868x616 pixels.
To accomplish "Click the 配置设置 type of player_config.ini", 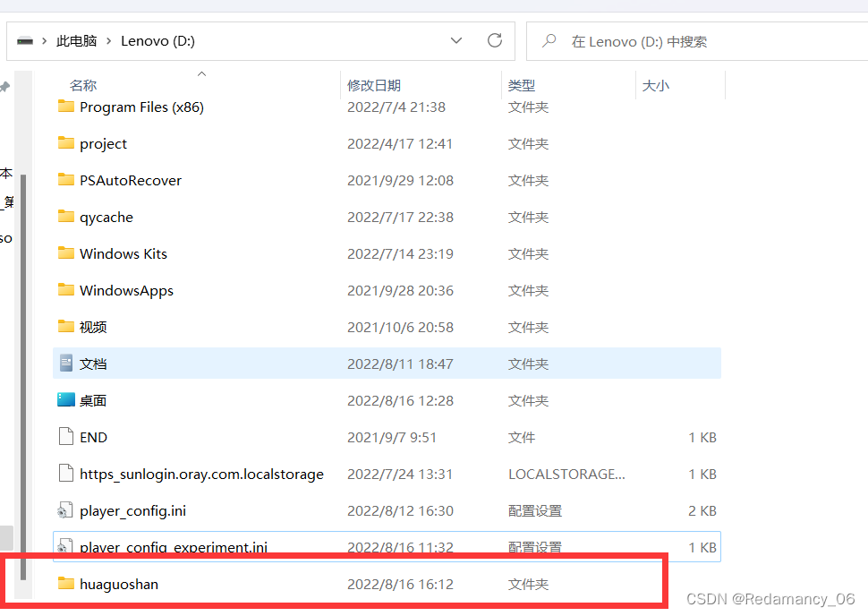I will pyautogui.click(x=535, y=510).
